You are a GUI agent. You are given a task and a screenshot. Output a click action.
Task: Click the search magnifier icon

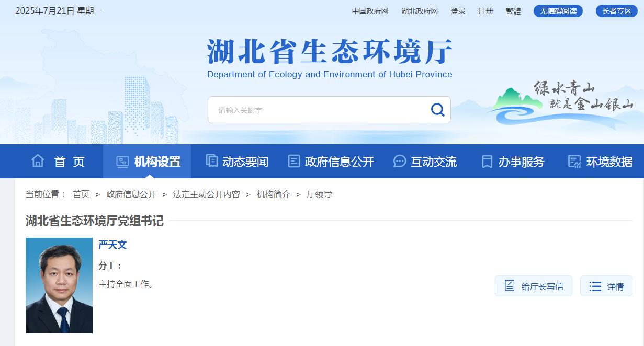(x=437, y=110)
